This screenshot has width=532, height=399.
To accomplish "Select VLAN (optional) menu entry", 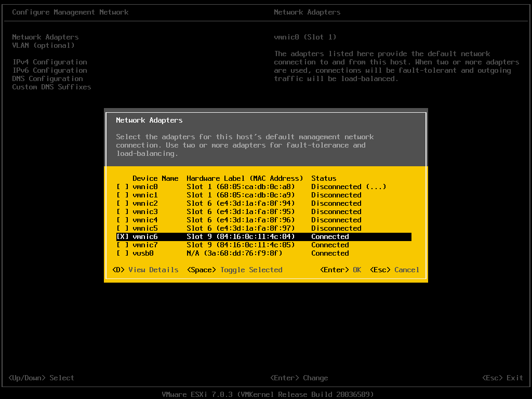I will 43,45.
